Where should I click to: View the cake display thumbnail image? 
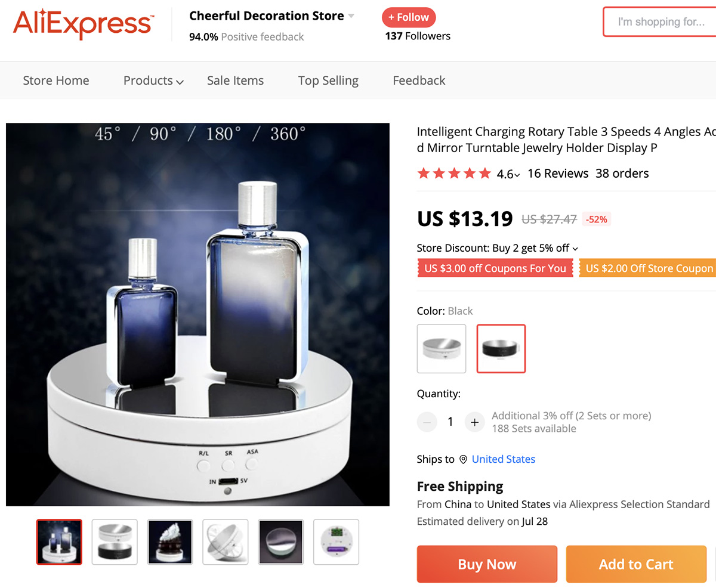(x=170, y=542)
